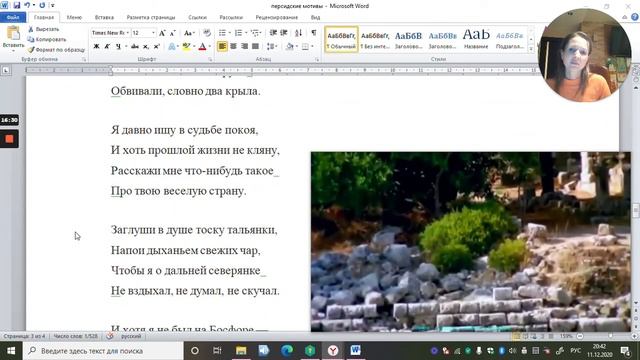Open Microsoft Edge from the taskbar
Image resolution: width=640 pixels, height=360 pixels.
[x=287, y=351]
